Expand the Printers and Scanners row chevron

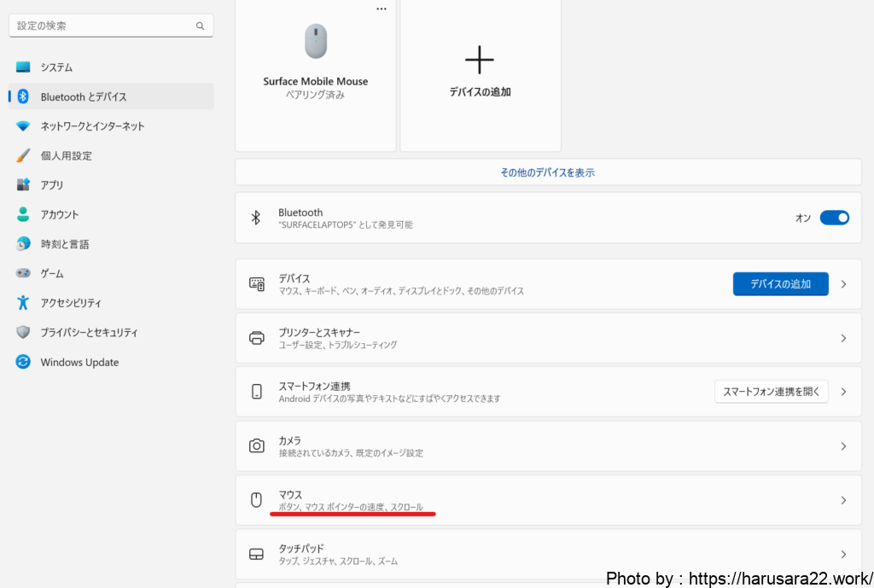click(x=843, y=338)
